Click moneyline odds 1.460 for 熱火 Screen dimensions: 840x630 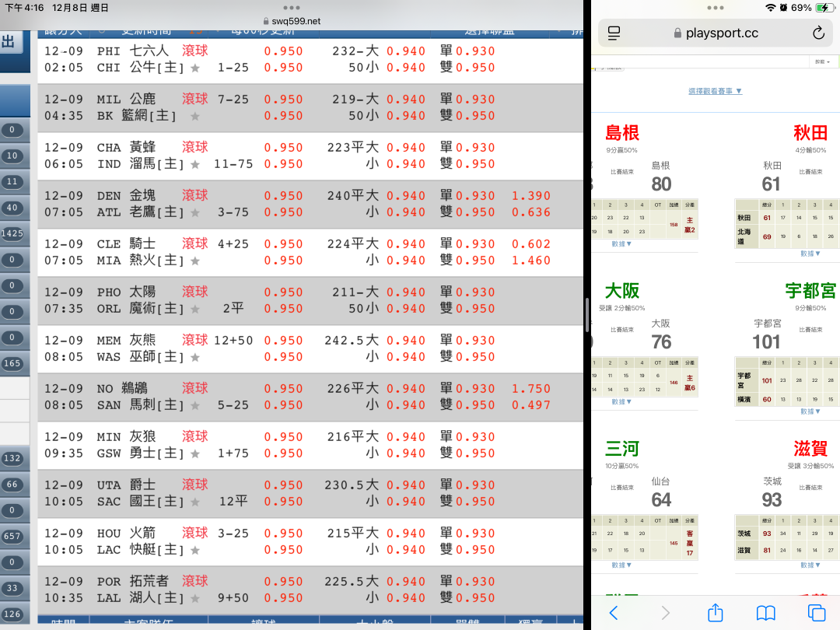(x=531, y=261)
